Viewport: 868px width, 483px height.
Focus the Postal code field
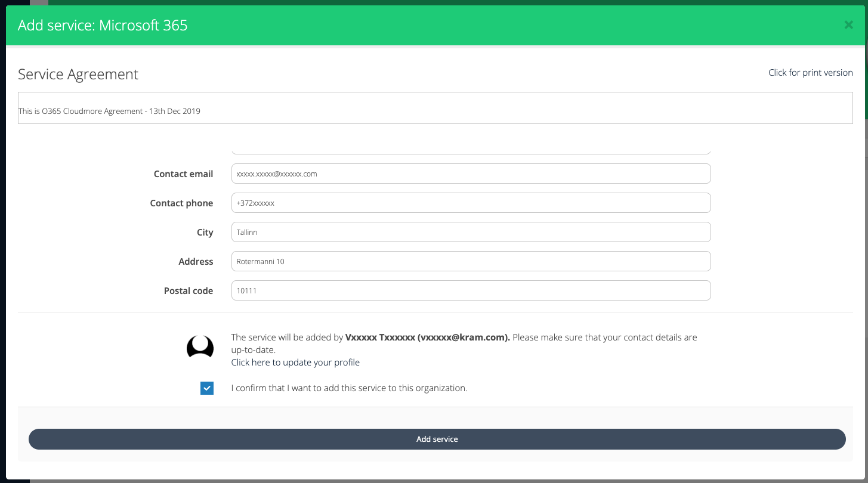coord(471,290)
